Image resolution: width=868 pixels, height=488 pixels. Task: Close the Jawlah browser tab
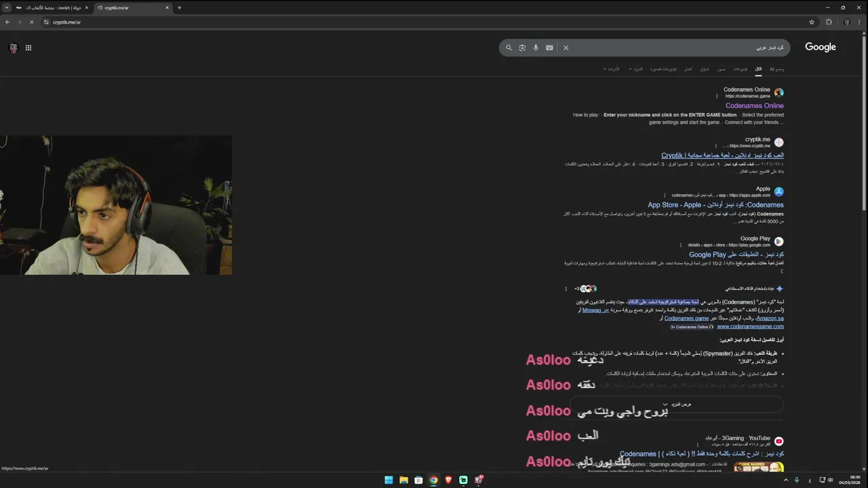(x=87, y=7)
